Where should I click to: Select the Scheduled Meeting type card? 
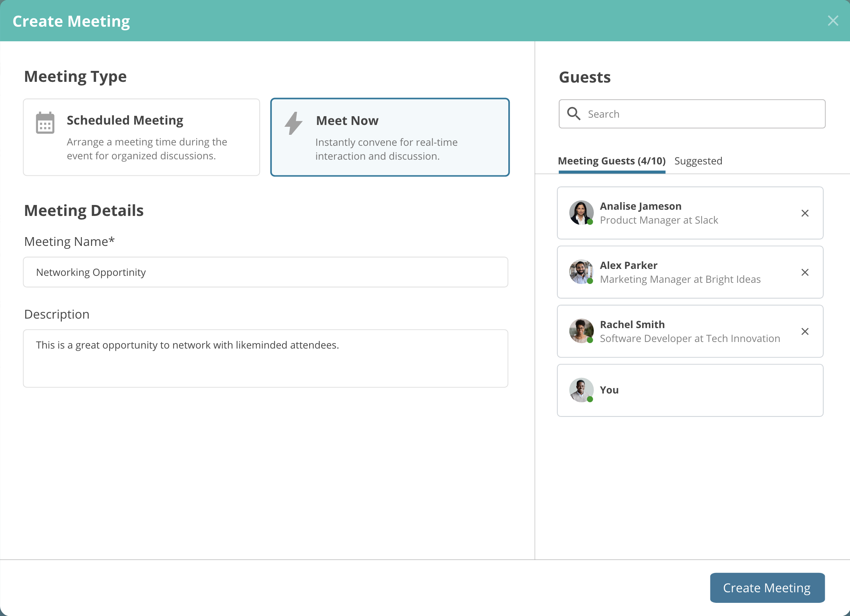pos(141,137)
